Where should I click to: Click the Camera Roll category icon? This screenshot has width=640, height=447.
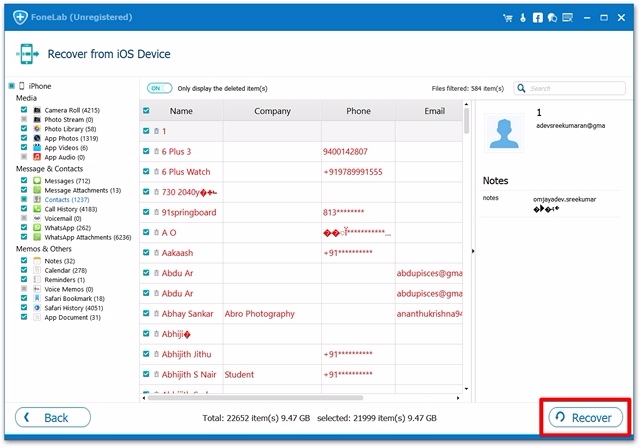[x=37, y=110]
